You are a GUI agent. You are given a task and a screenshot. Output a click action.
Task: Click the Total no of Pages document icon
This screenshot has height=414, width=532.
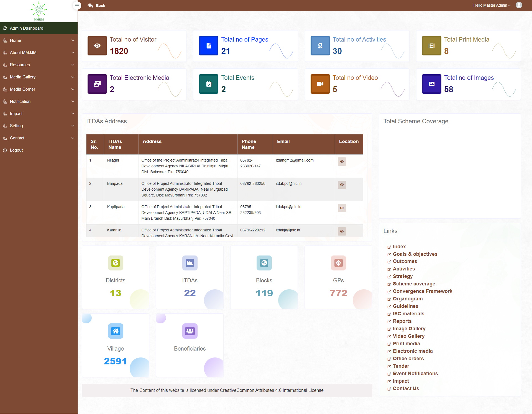coord(209,46)
